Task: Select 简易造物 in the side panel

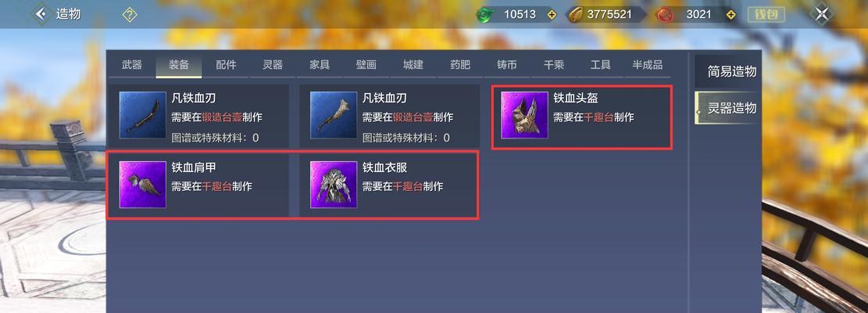Action: (731, 71)
